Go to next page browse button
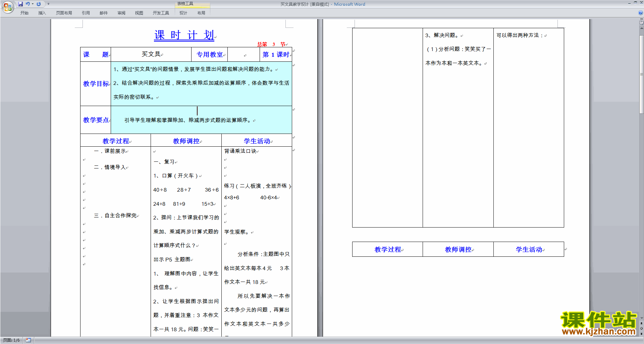This screenshot has width=644, height=344. coord(641,334)
